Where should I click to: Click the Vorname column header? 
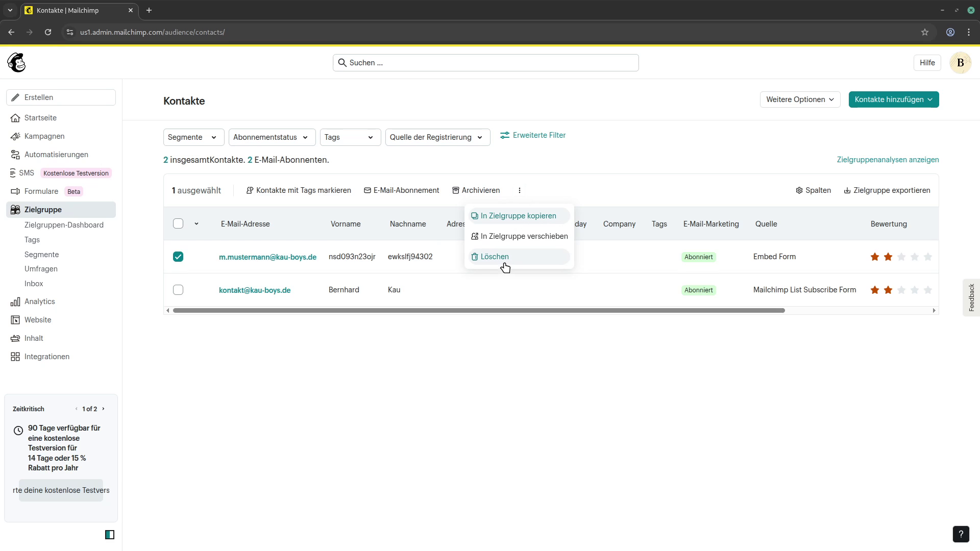pos(346,224)
